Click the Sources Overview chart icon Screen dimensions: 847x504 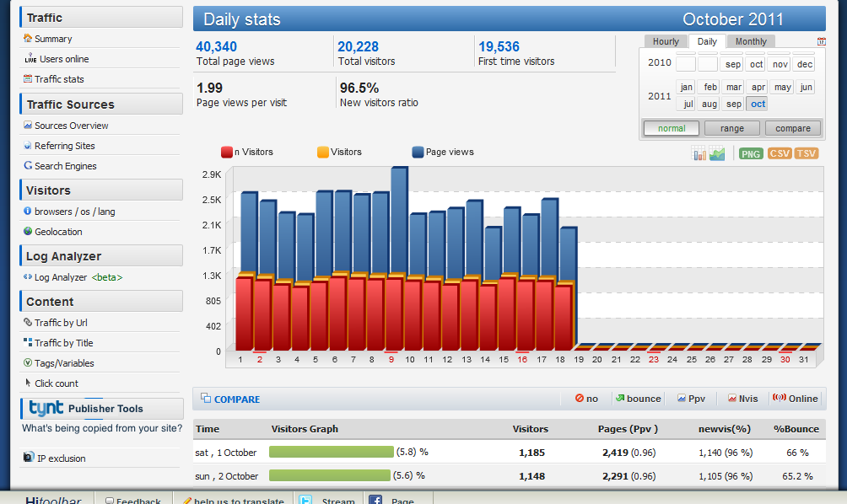[x=28, y=126]
